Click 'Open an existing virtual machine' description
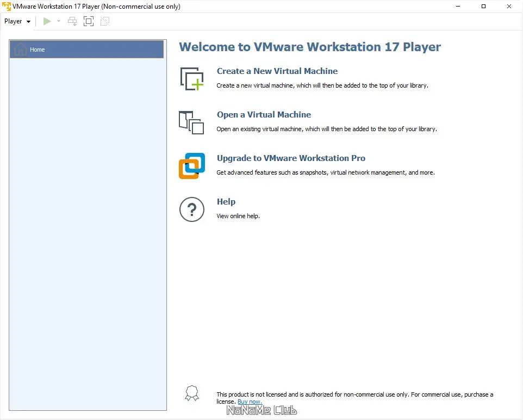The width and height of the screenshot is (523, 420). click(x=327, y=129)
